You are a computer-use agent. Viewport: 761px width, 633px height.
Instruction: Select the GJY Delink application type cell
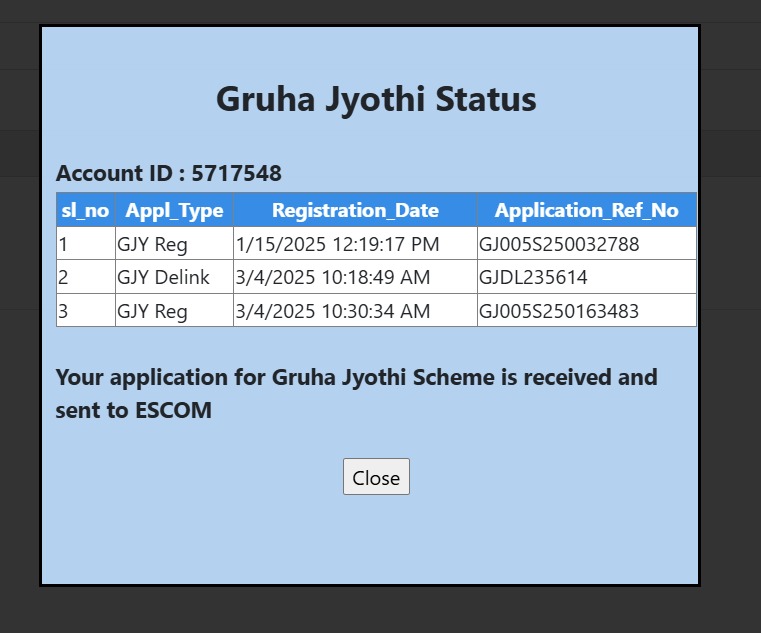[x=163, y=277]
